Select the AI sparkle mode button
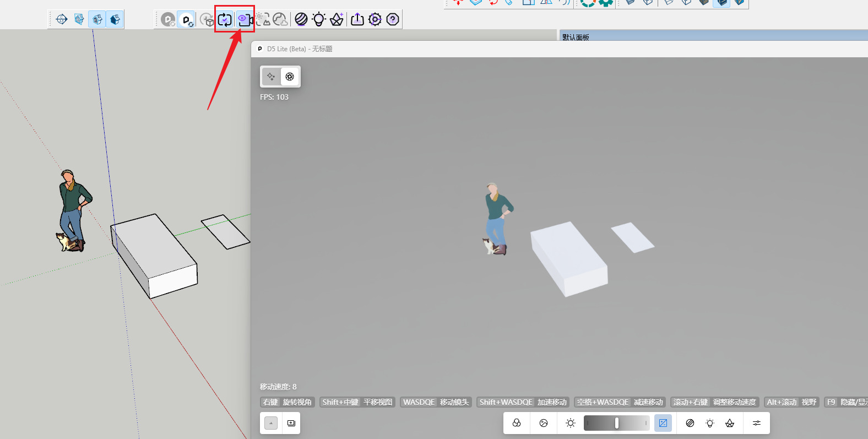 [x=271, y=77]
